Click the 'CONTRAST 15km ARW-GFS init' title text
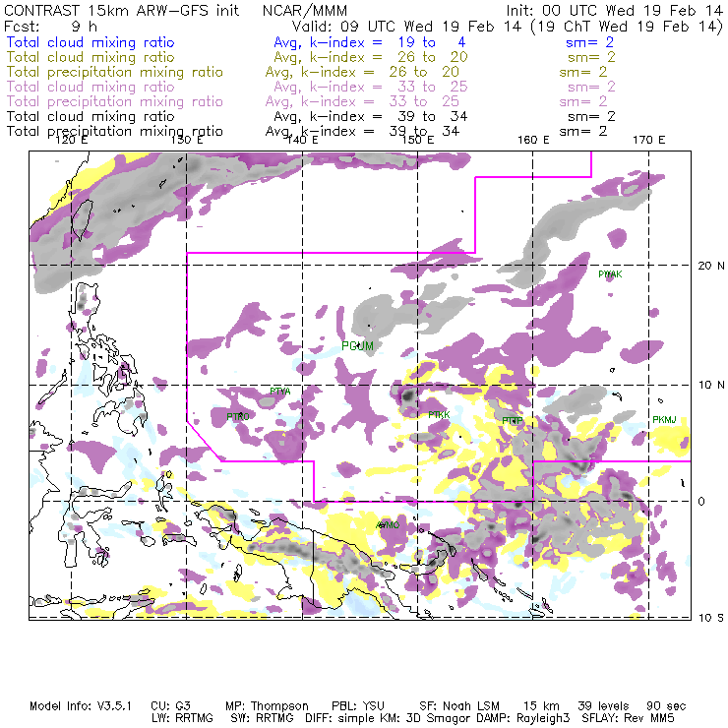The image size is (728, 728). click(122, 10)
